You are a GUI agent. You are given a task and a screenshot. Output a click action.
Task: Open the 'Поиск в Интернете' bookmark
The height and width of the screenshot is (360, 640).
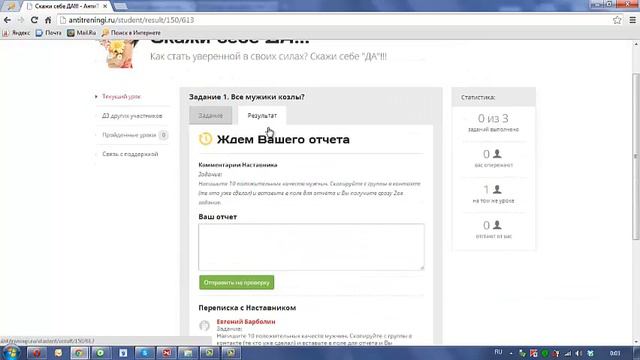[131, 33]
